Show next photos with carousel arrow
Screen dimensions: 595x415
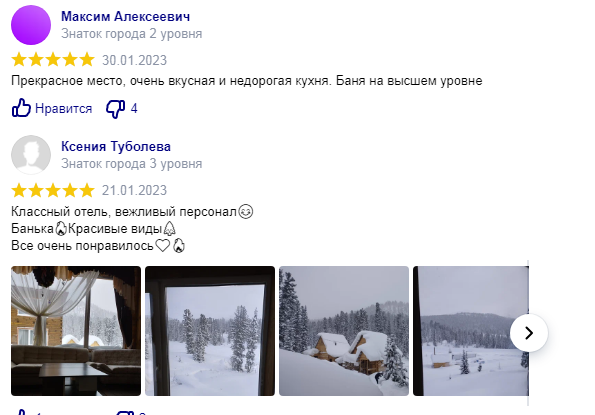pos(529,333)
